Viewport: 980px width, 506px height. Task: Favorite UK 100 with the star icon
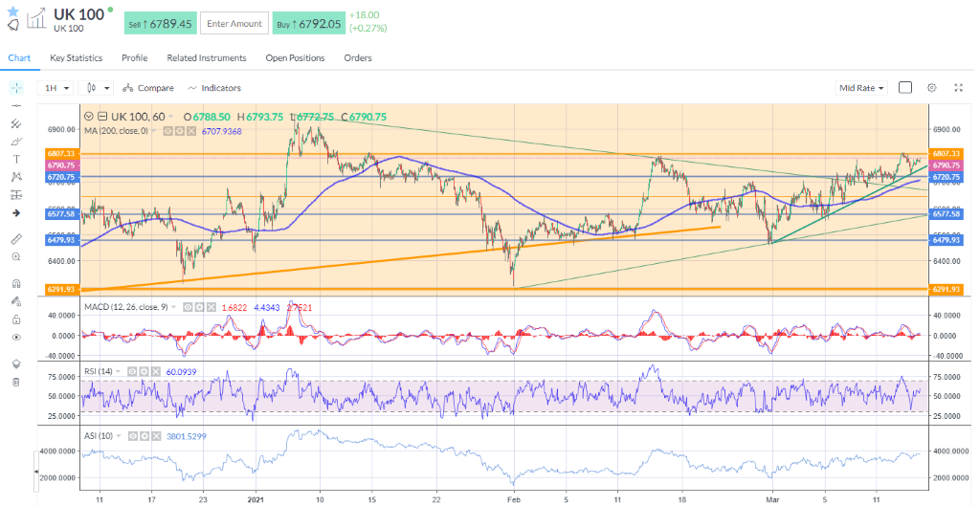13,10
